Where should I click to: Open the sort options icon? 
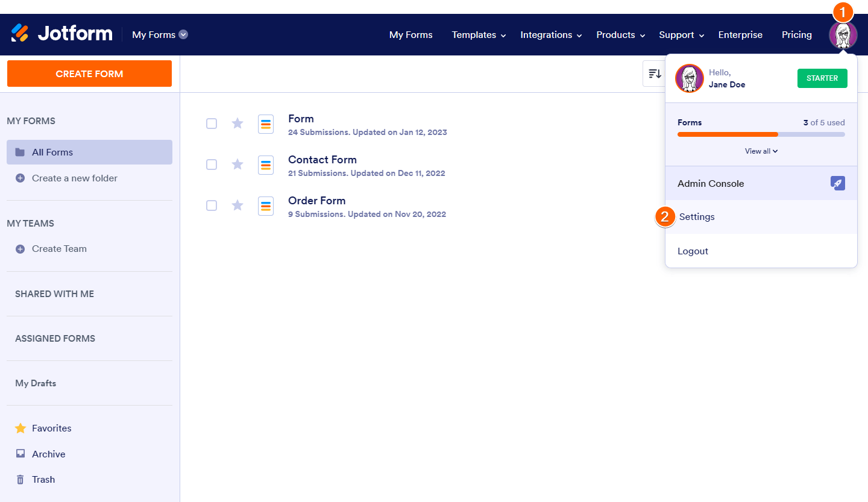pos(655,73)
